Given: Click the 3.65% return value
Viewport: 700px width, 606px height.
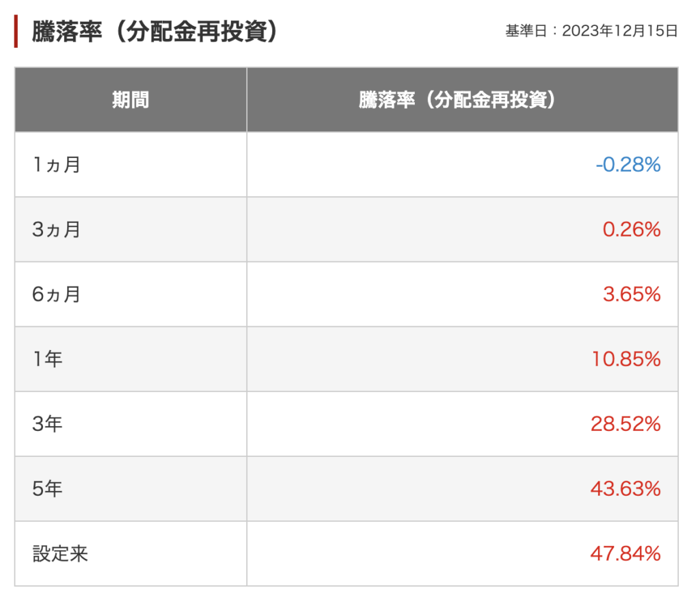Looking at the screenshot, I should [x=632, y=295].
